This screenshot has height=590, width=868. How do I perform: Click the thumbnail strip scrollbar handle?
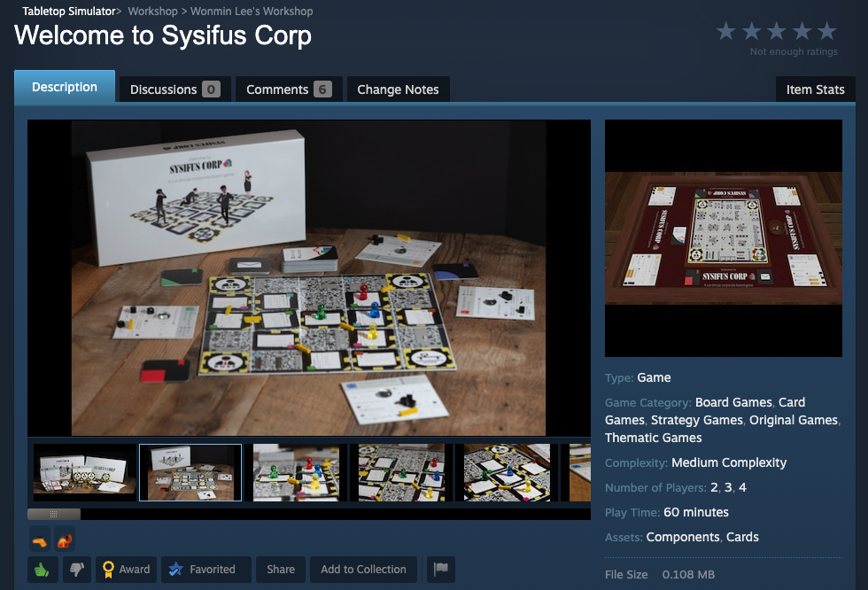tap(54, 514)
